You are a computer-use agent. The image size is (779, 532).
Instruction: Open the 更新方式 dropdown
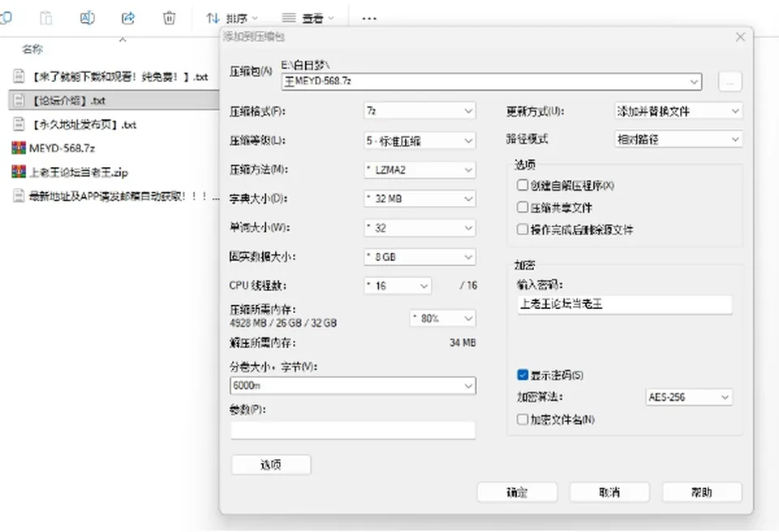(x=678, y=111)
